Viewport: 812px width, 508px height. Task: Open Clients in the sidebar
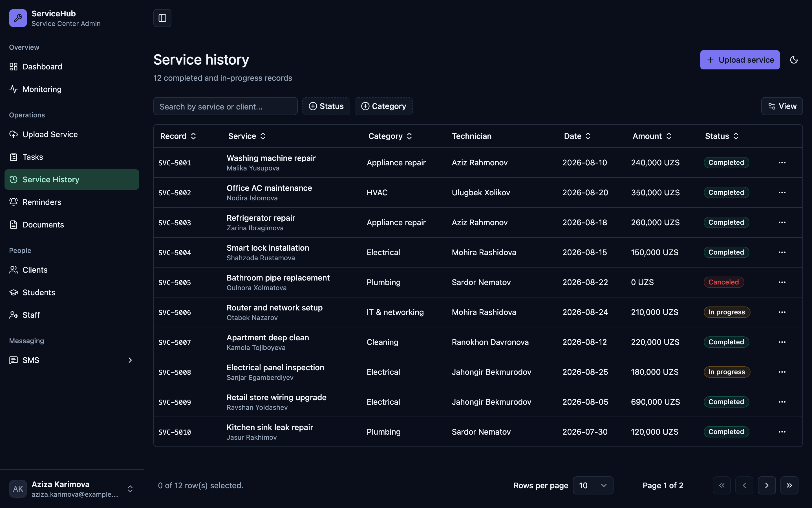(x=72, y=270)
